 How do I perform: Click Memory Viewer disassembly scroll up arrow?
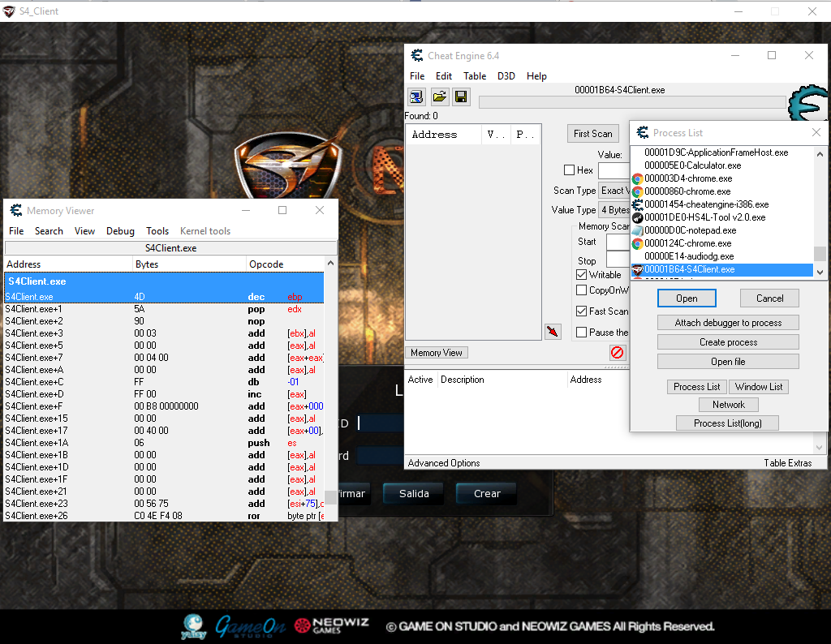(331, 264)
